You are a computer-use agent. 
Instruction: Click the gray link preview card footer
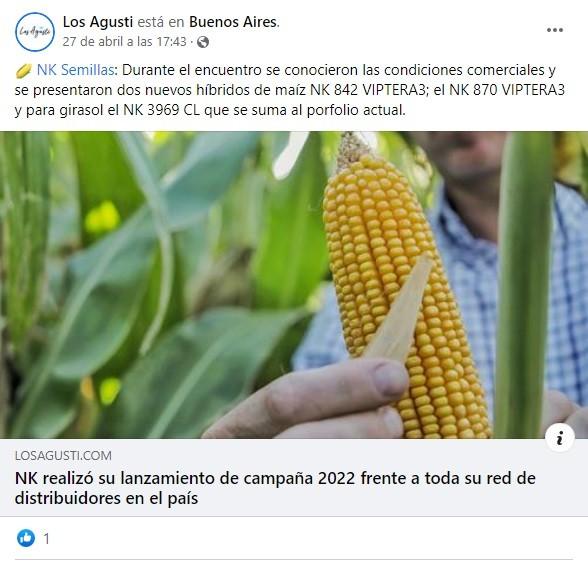pyautogui.click(x=294, y=477)
